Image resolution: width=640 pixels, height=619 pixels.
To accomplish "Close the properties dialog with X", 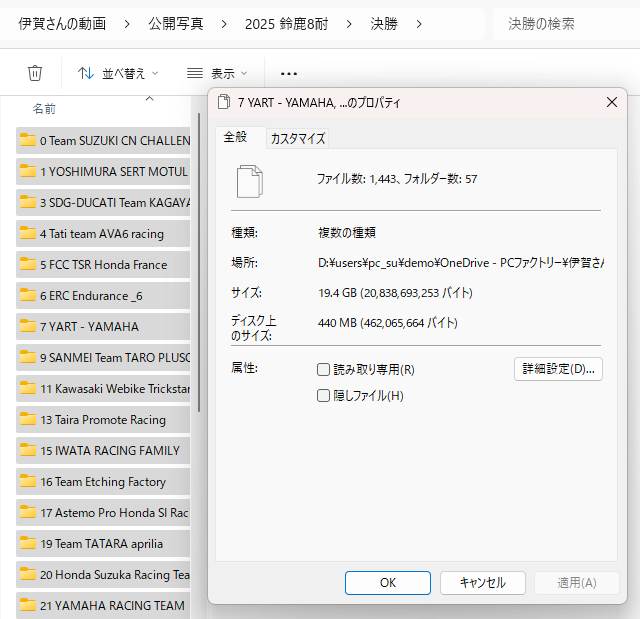I will click(x=612, y=102).
